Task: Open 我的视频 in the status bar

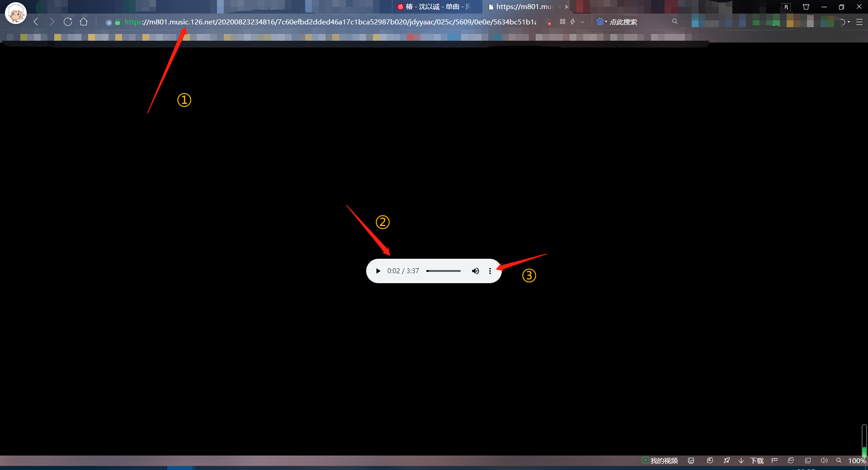Action: pos(660,461)
